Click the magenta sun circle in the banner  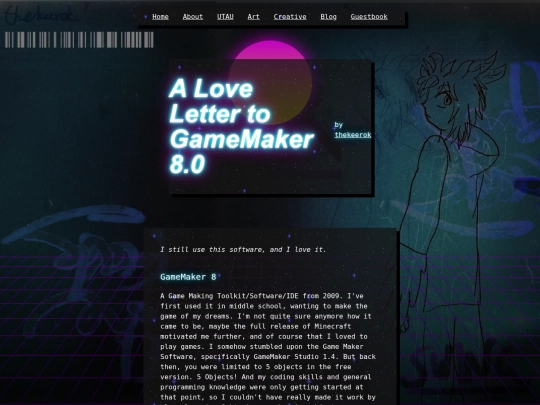pyautogui.click(x=270, y=83)
